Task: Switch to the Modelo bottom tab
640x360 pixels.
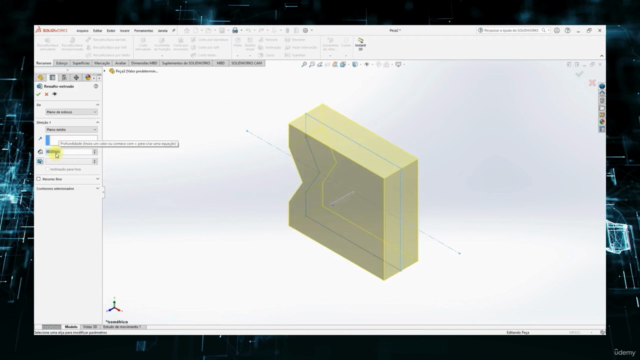Action: (x=71, y=327)
